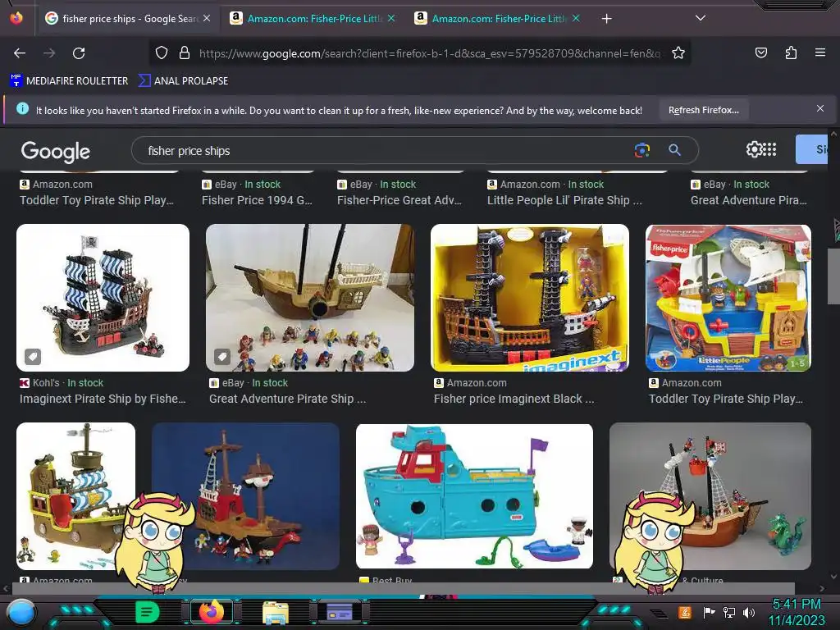Image resolution: width=840 pixels, height=630 pixels.
Task: Switch to the fisher price ships Google tab
Action: point(127,19)
